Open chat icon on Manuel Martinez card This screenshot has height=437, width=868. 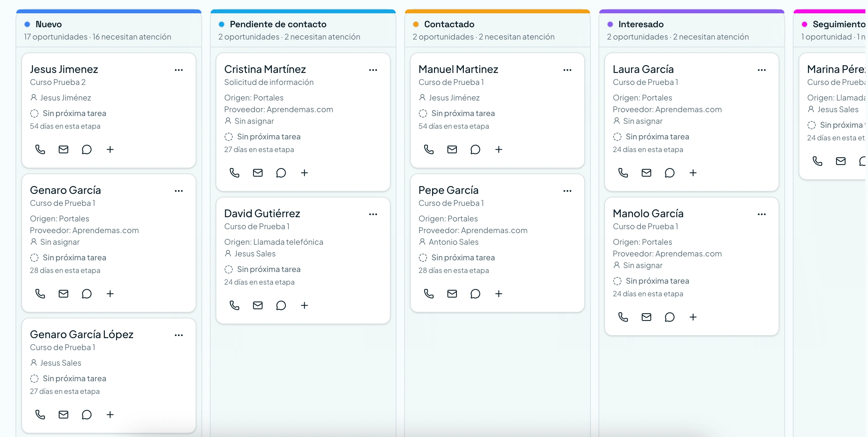(475, 149)
